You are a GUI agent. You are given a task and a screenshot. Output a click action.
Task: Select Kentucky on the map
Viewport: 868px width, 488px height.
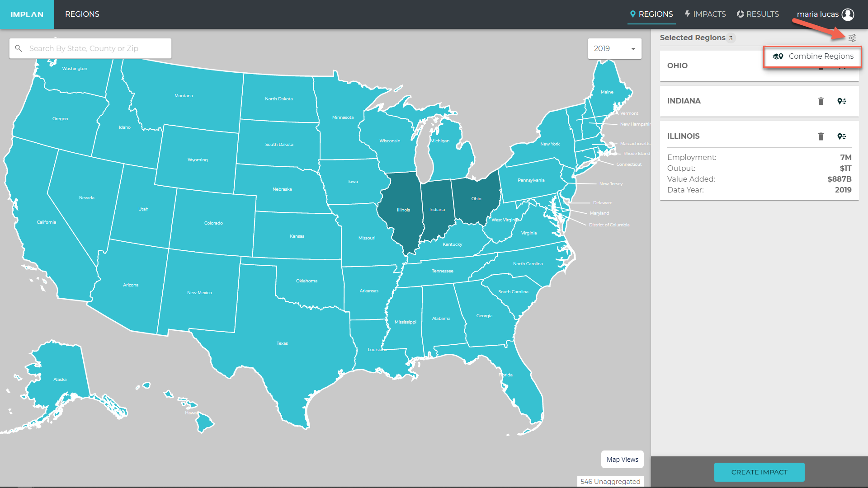(x=453, y=244)
